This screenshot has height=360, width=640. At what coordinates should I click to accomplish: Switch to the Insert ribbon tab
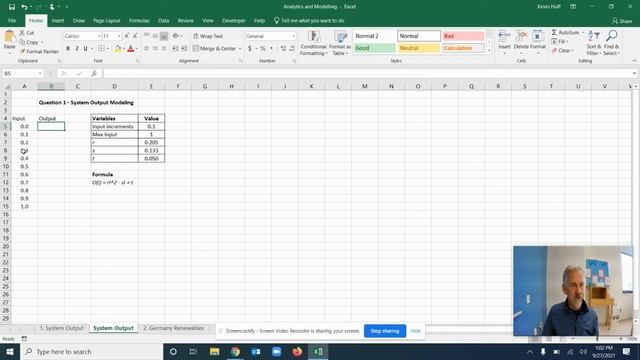(x=58, y=20)
